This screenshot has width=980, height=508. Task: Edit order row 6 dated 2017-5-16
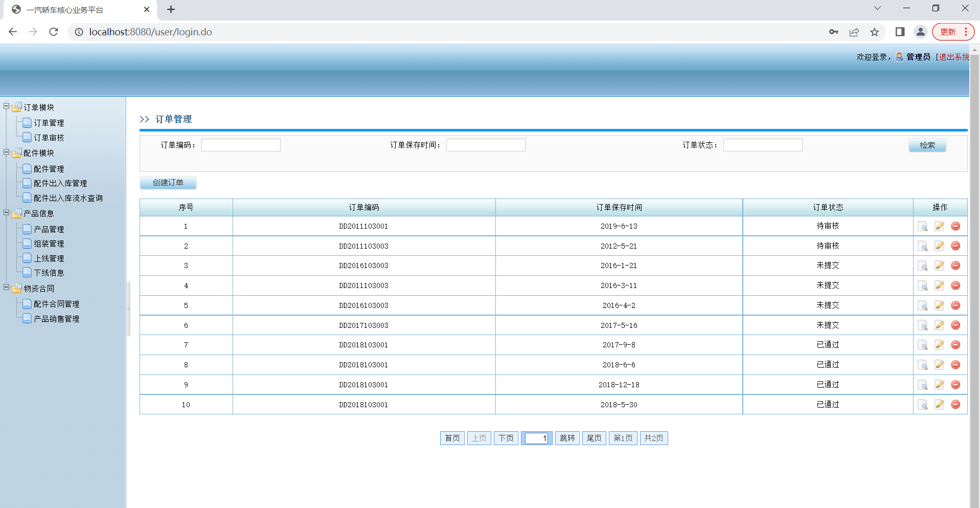click(x=940, y=325)
